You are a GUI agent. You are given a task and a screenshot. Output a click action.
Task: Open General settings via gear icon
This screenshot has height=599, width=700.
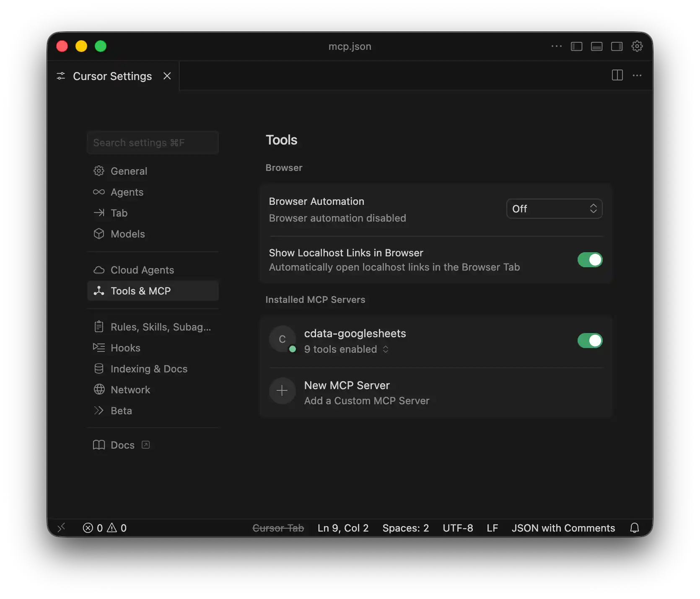coord(99,171)
